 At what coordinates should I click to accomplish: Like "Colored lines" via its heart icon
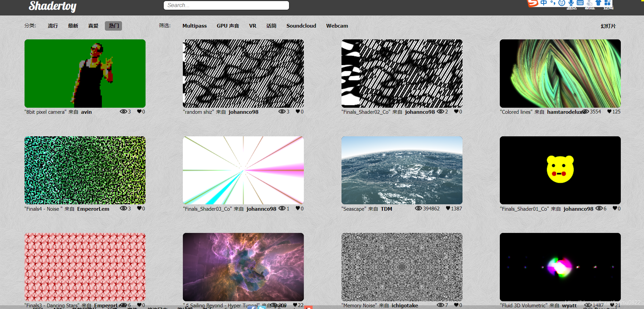pyautogui.click(x=608, y=111)
